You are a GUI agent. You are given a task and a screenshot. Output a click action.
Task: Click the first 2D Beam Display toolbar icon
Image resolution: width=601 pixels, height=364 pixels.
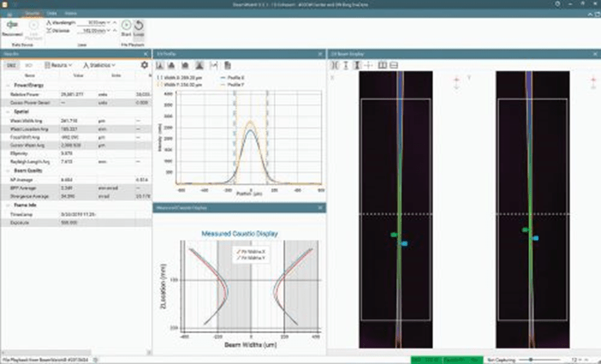pos(333,65)
